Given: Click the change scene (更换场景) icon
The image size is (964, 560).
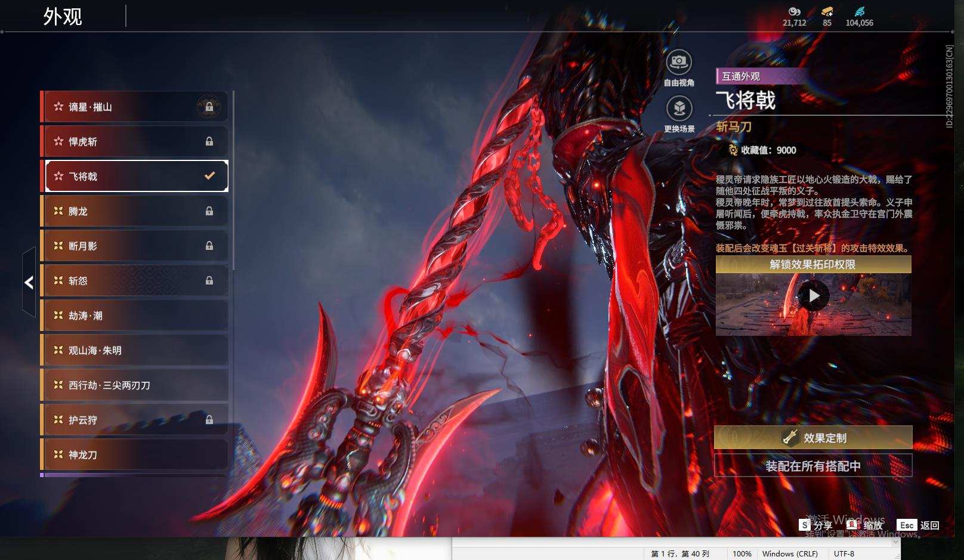Looking at the screenshot, I should click(x=679, y=109).
